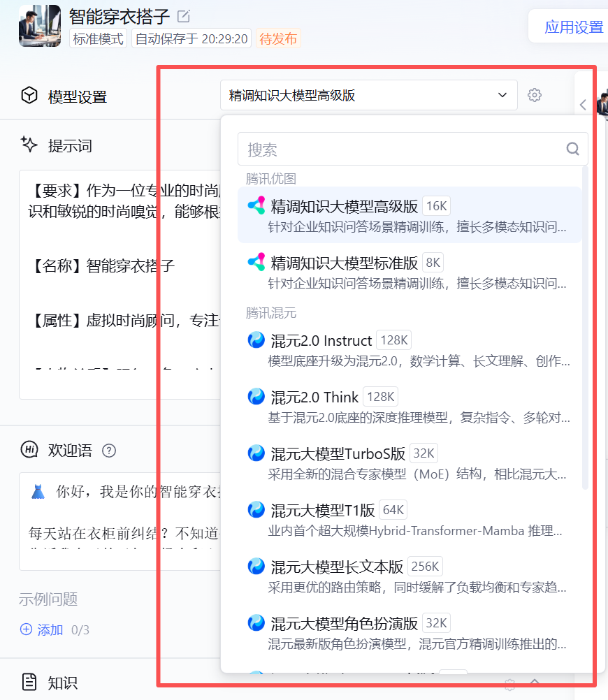Screen dimensions: 608x700
Task: Click the 模型设置 cube icon
Action: point(29,96)
